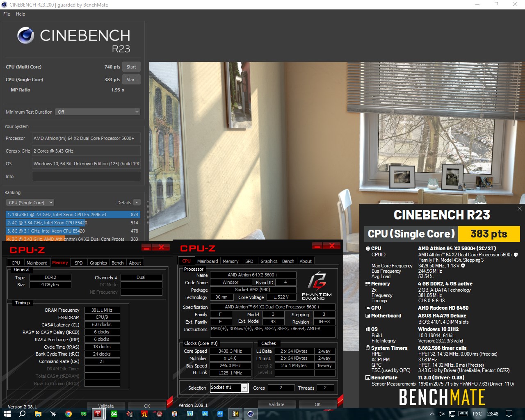
Task: Open the Cinebench File menu
Action: click(7, 14)
